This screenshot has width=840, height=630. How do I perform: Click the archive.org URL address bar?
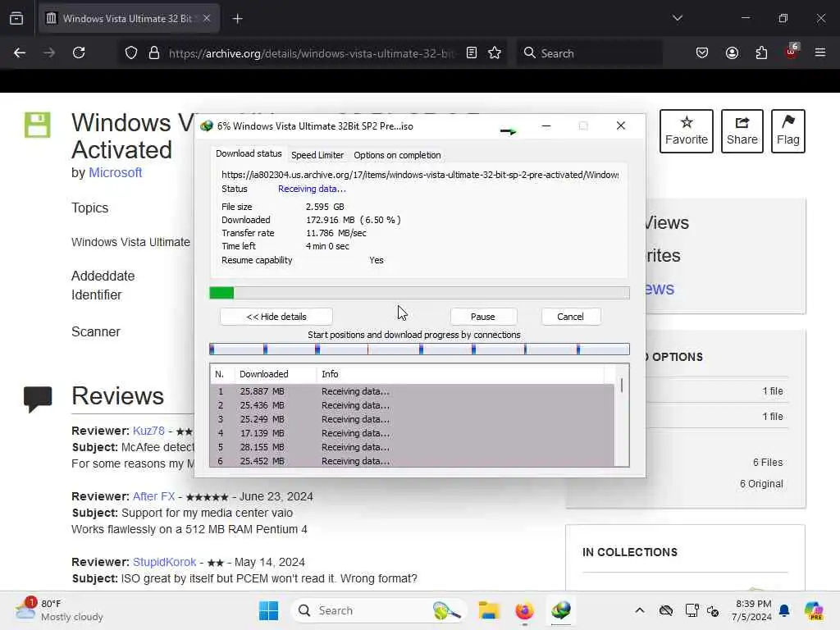(311, 53)
